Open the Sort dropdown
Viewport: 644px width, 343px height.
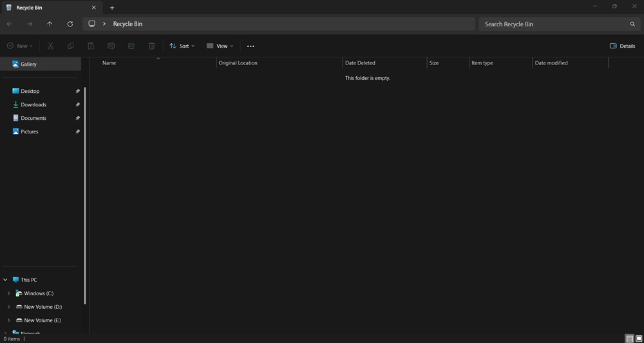(182, 46)
